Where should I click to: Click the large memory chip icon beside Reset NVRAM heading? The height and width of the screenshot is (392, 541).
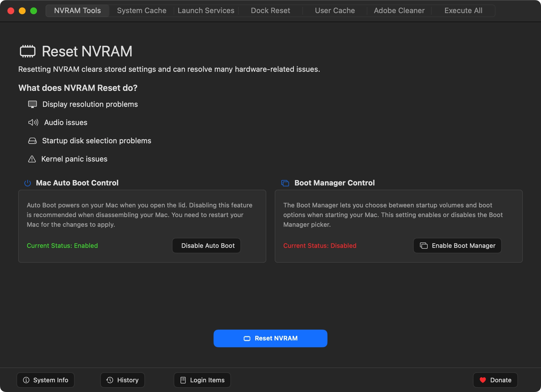point(28,51)
